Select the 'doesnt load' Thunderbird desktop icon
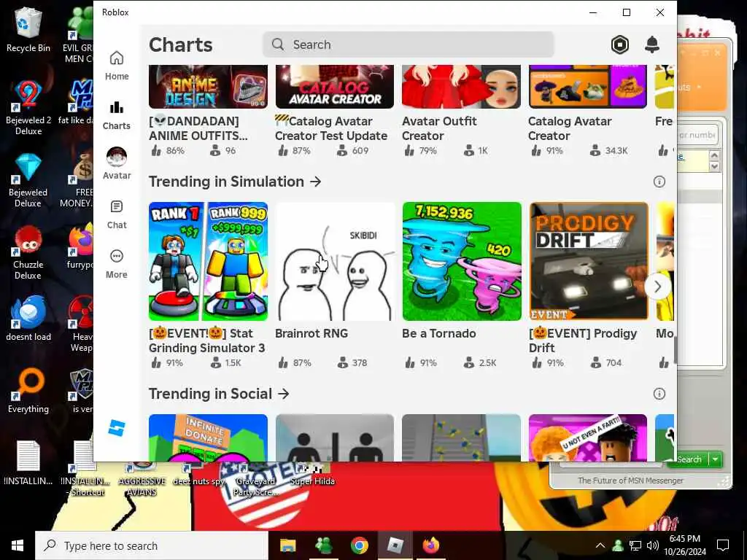The image size is (747, 560). [x=28, y=318]
